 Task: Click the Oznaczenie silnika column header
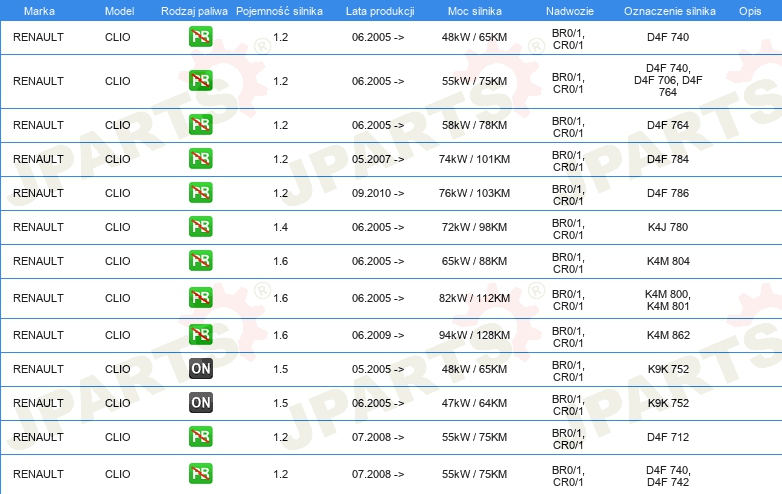[x=669, y=11]
